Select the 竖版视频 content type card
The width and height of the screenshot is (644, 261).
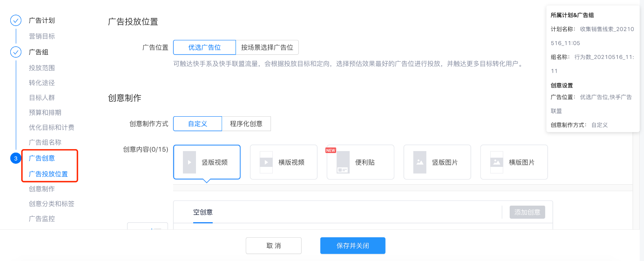click(207, 162)
